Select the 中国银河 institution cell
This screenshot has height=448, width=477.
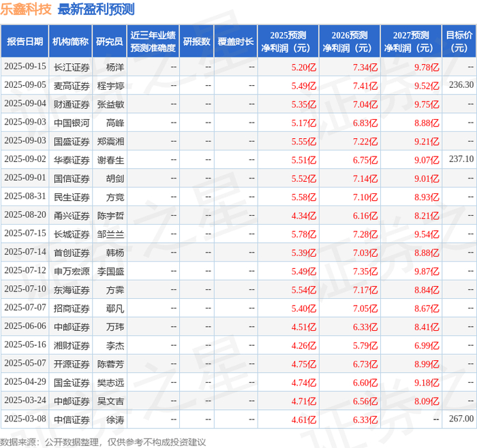click(x=72, y=123)
